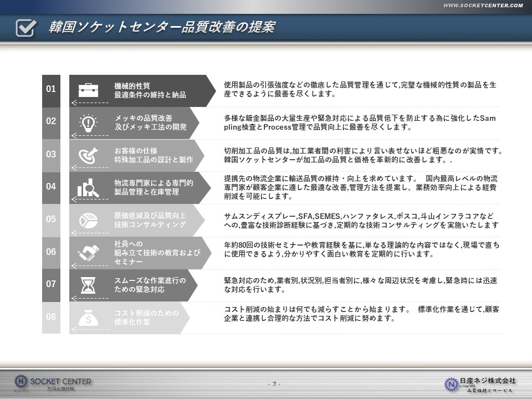
Task: Click the 08 number box
Action: pyautogui.click(x=51, y=317)
